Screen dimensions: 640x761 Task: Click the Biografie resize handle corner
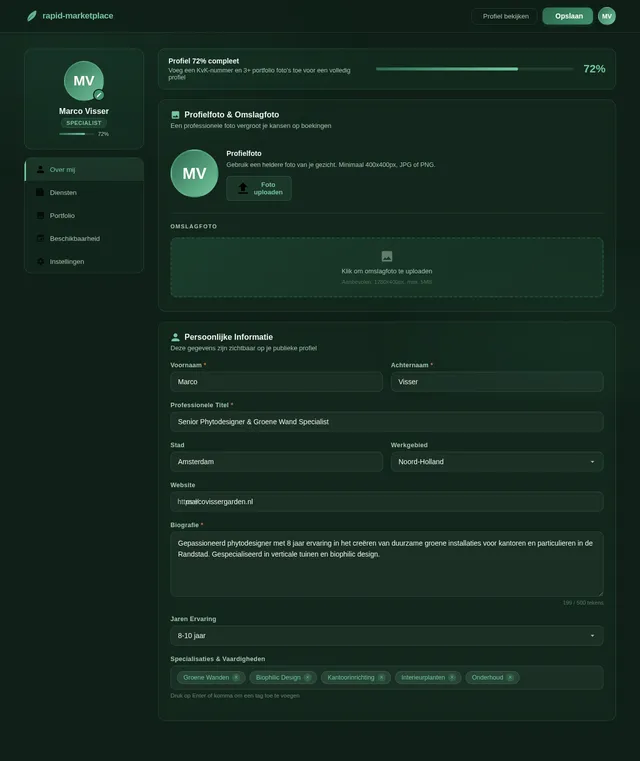click(x=601, y=594)
